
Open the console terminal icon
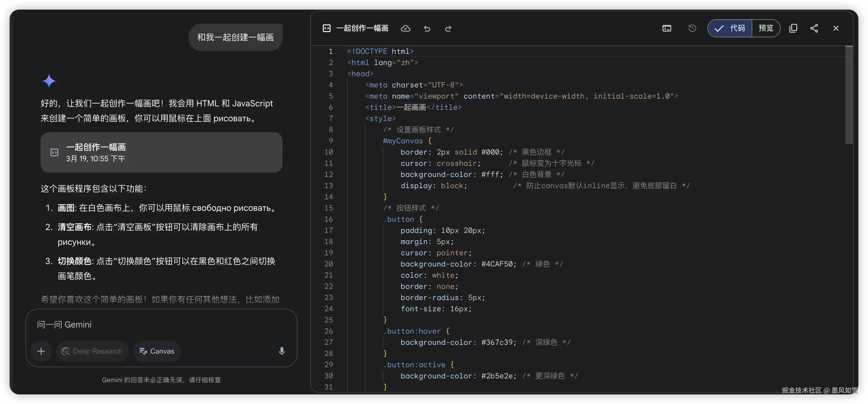[667, 29]
